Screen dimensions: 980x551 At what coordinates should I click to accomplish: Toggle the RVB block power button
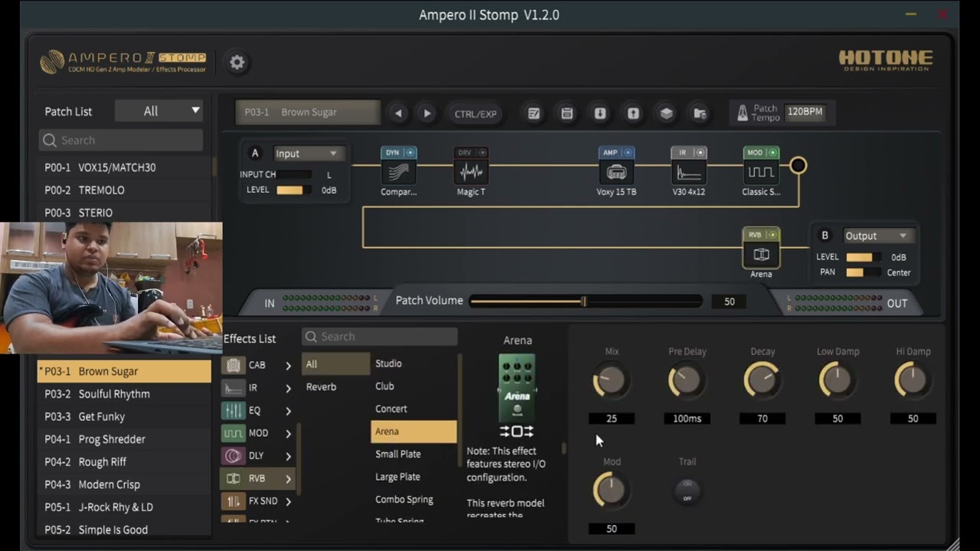click(x=773, y=235)
